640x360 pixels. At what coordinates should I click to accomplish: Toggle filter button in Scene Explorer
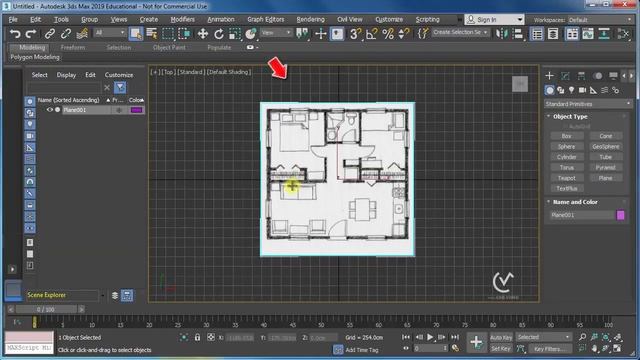click(x=120, y=87)
